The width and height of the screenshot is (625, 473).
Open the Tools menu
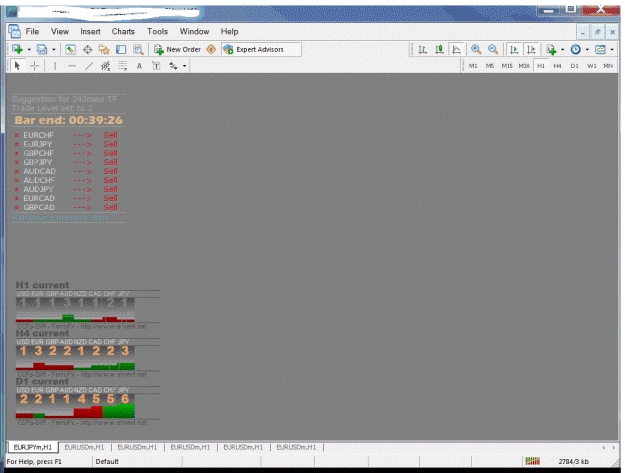[x=157, y=31]
